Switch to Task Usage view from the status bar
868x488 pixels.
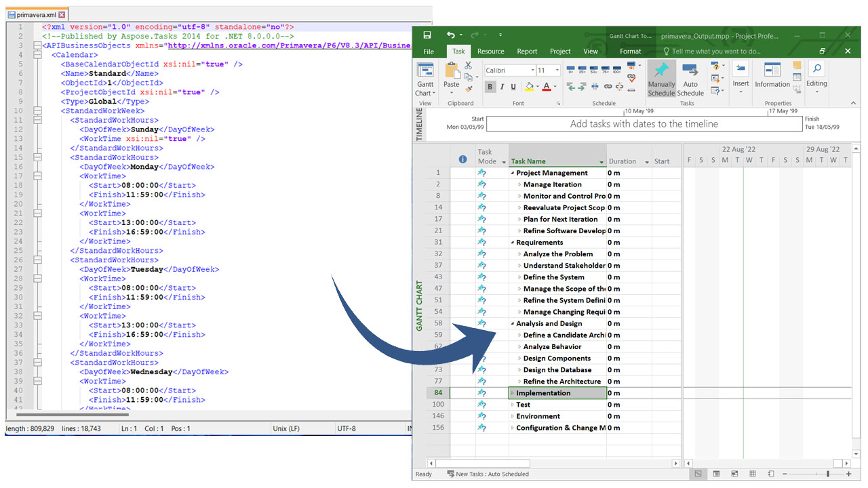coord(717,474)
